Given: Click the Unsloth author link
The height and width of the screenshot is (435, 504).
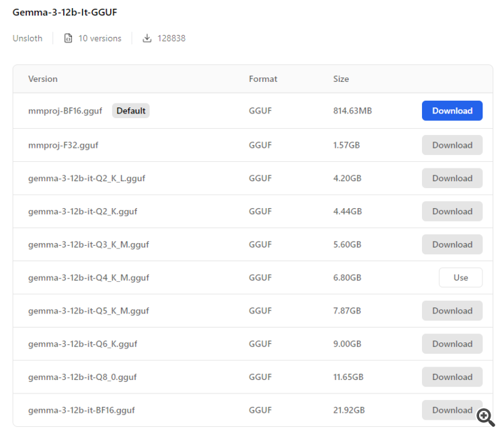Looking at the screenshot, I should pyautogui.click(x=28, y=38).
